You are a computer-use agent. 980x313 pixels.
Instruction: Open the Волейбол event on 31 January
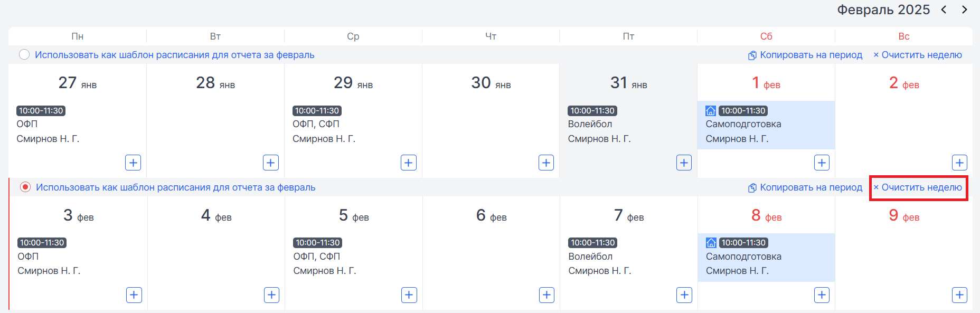click(x=599, y=125)
